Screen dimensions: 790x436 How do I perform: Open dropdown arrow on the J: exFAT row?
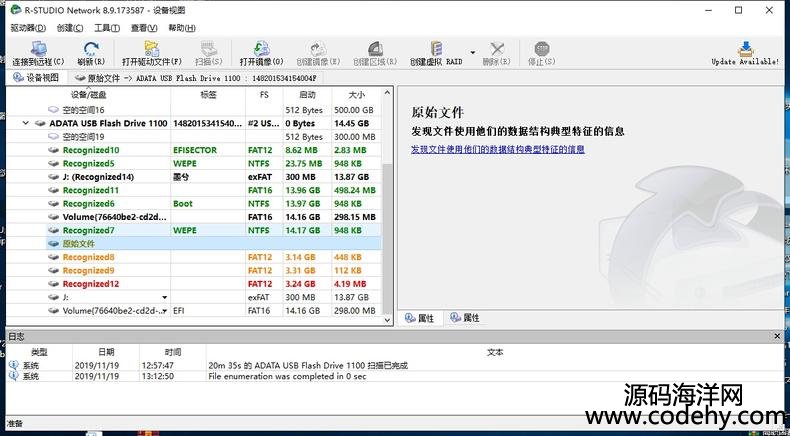(164, 297)
